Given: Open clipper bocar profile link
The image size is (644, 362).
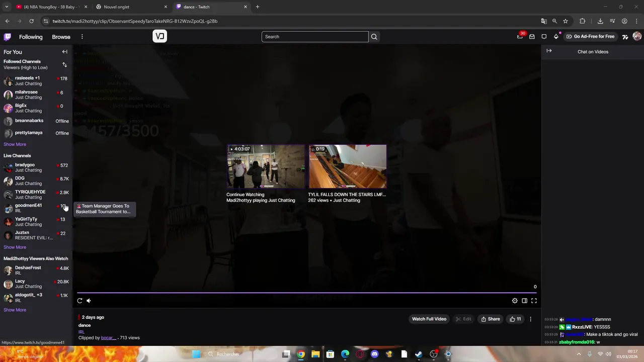Looking at the screenshot, I should tap(108, 338).
